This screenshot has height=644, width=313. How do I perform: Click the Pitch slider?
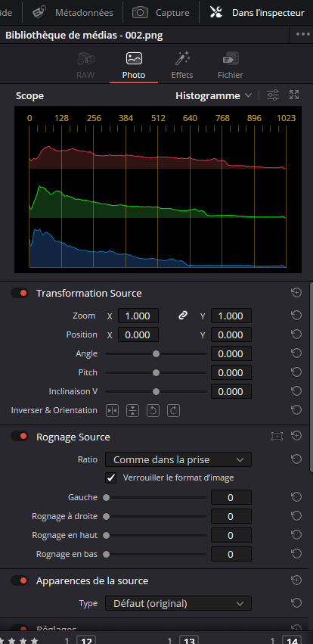click(156, 372)
